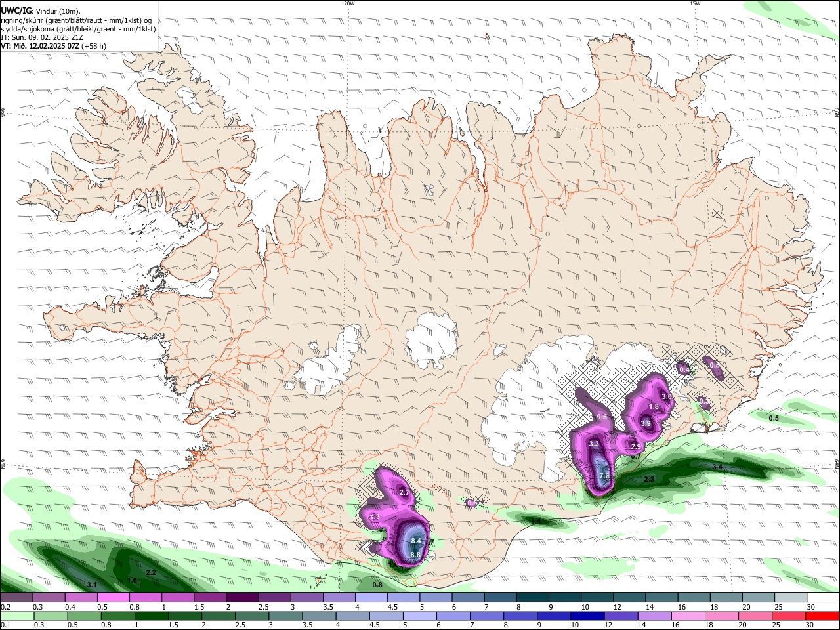840x630 pixels.
Task: Select the 0.6 value in small purple patch
Action: click(x=472, y=503)
